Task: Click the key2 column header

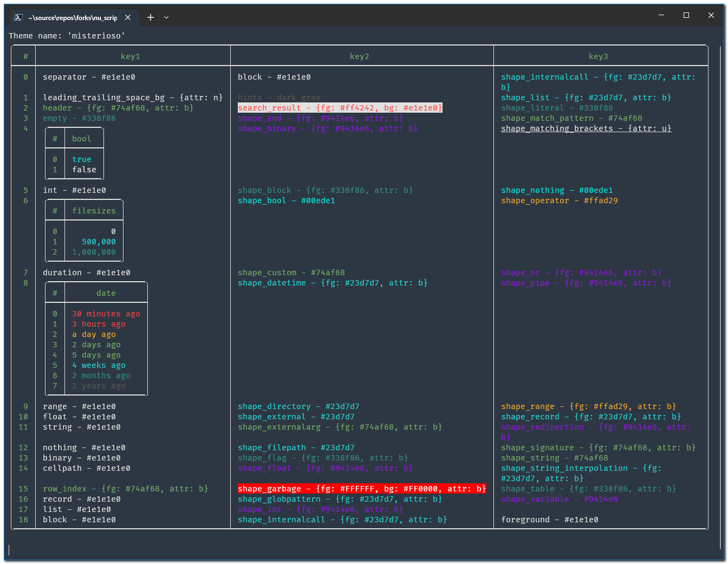Action: 360,56
